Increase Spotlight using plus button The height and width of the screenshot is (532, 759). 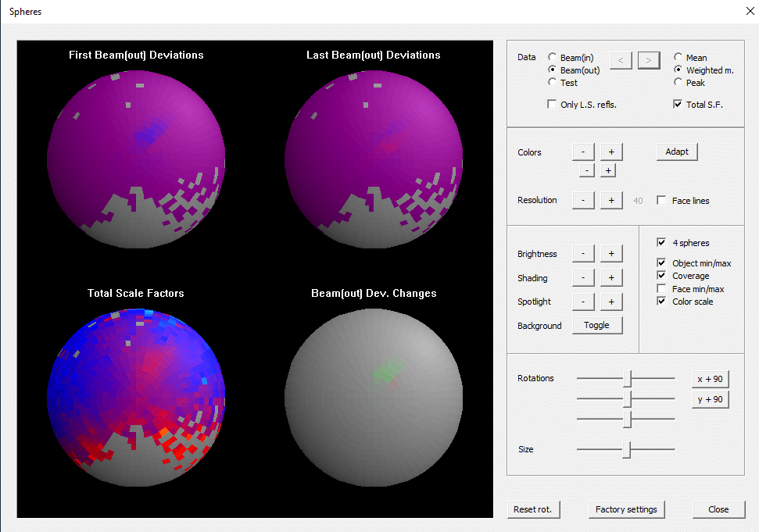[x=611, y=302]
